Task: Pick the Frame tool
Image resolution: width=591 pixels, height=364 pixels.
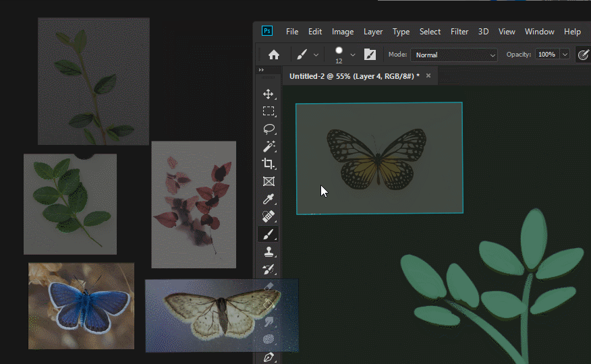Action: click(x=269, y=181)
